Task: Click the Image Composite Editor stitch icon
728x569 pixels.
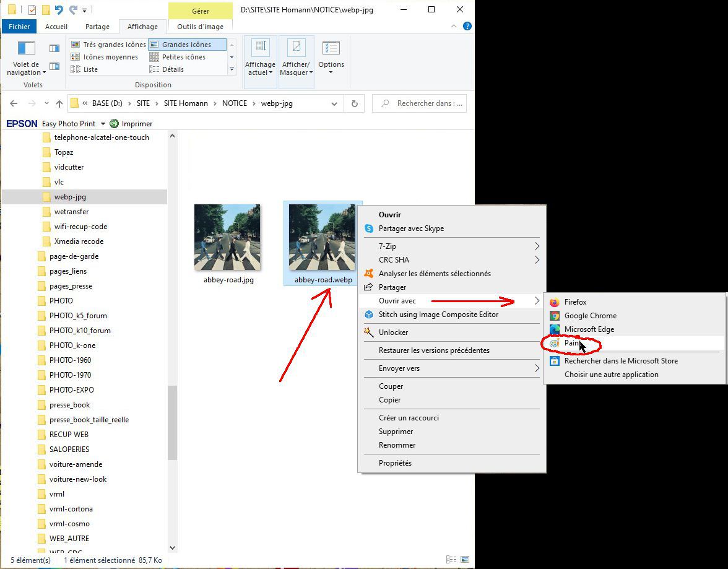Action: tap(369, 315)
